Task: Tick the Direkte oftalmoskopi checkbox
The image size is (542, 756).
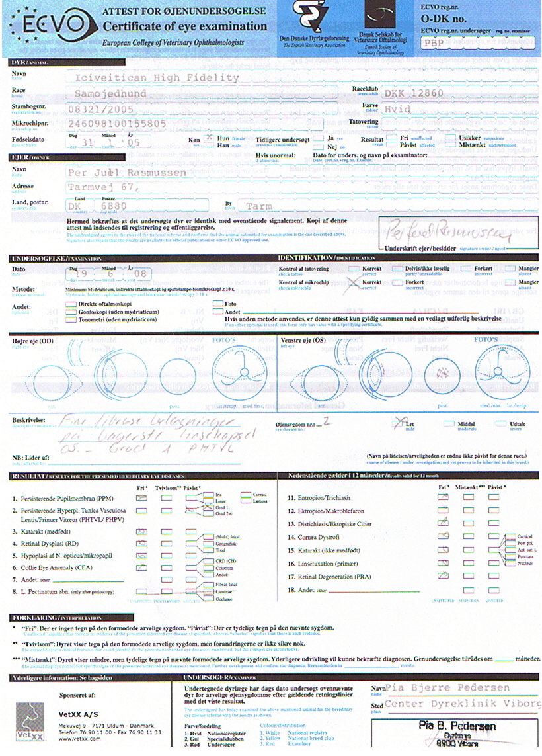Action: (x=71, y=304)
